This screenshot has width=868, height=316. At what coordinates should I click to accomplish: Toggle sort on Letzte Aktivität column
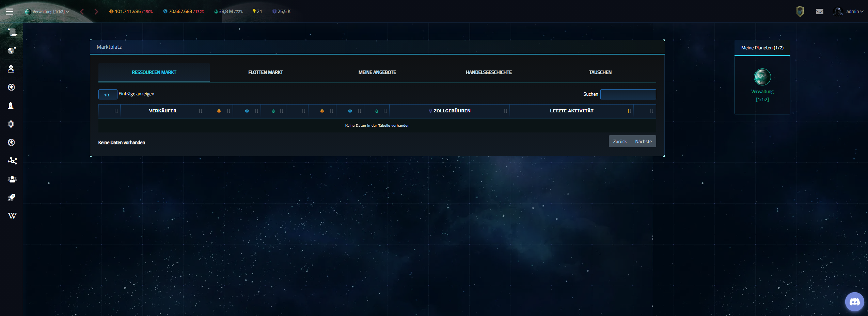tap(571, 111)
